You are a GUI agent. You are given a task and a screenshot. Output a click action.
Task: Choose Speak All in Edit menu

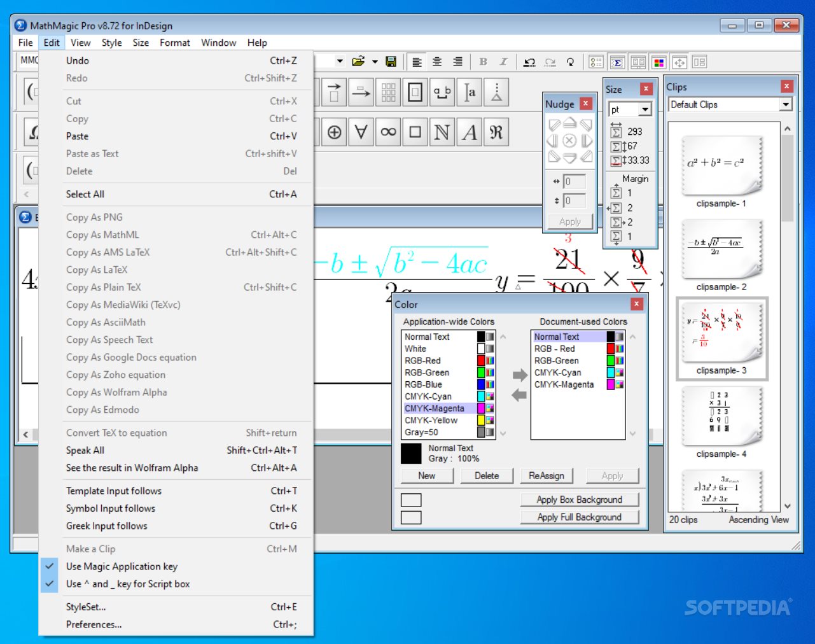coord(176,450)
